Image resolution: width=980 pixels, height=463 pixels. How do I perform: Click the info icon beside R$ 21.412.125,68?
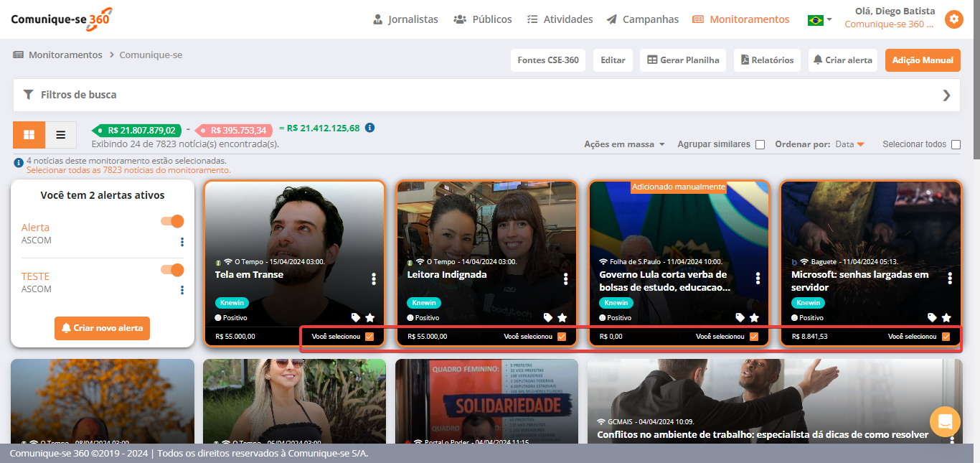coord(369,128)
